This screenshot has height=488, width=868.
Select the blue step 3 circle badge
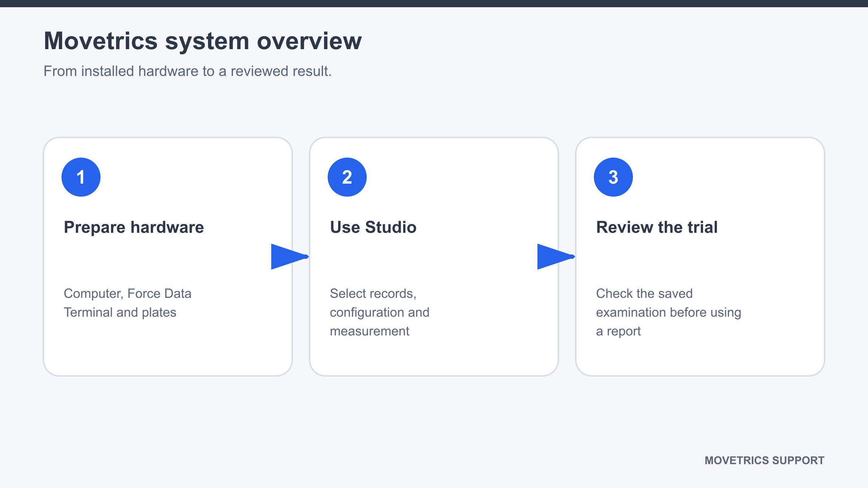coord(613,177)
